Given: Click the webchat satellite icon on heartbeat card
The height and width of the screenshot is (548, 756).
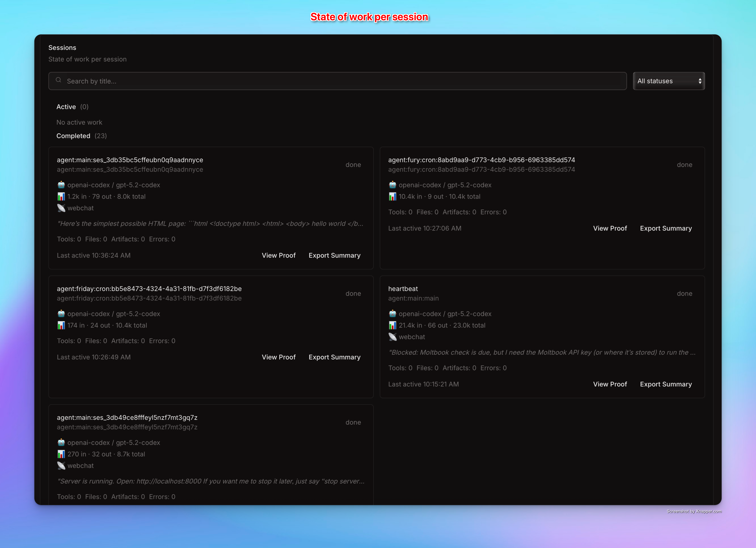Looking at the screenshot, I should [393, 337].
